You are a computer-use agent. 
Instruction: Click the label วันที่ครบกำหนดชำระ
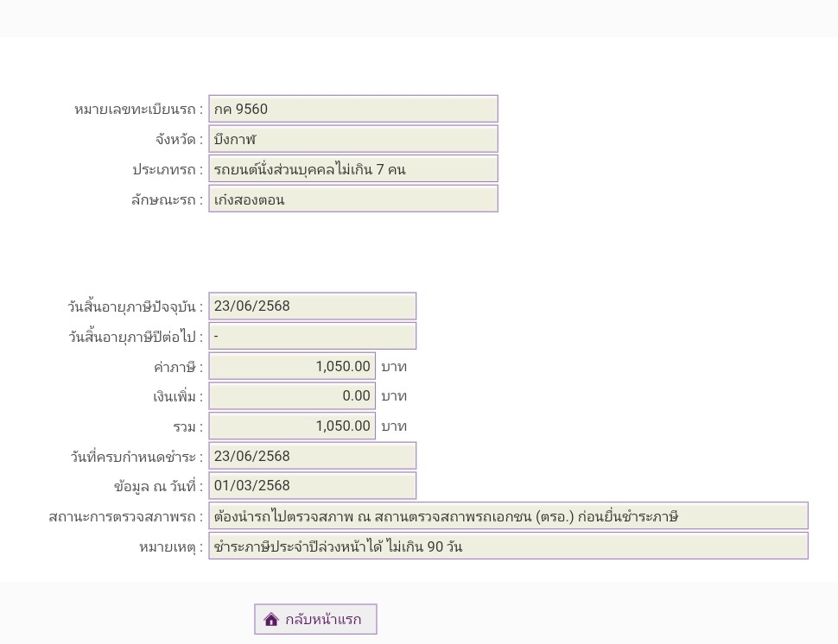136,457
